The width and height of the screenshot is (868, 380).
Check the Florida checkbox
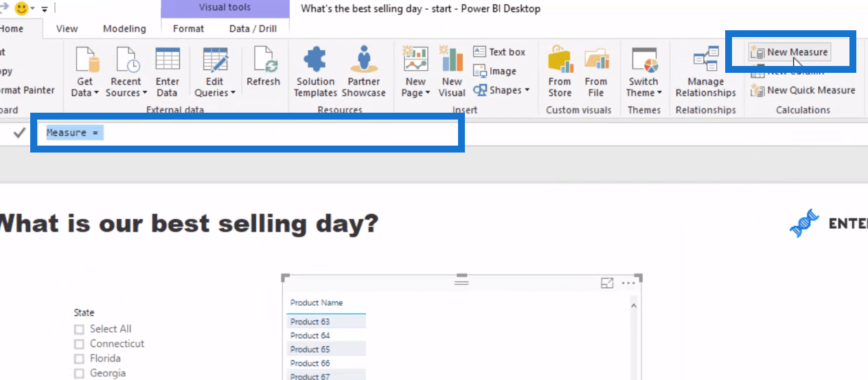click(79, 359)
